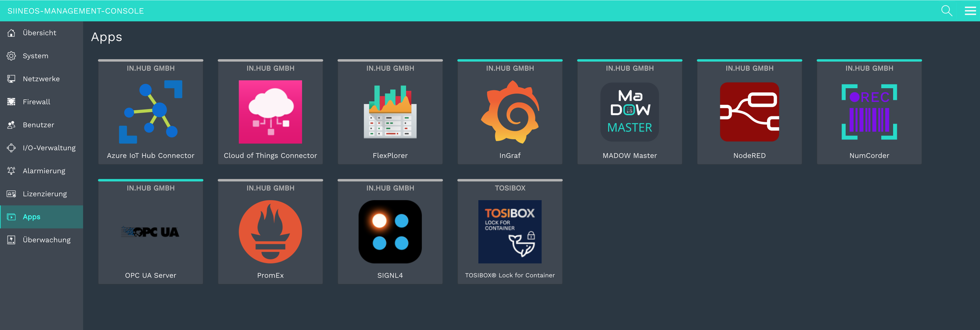Open the hamburger menu top right
The height and width of the screenshot is (330, 980).
point(969,11)
